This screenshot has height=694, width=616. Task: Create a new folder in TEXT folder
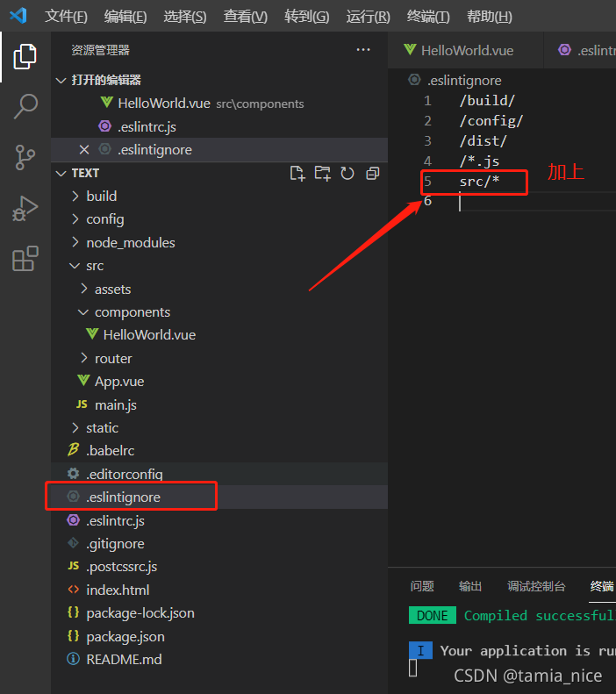(x=322, y=173)
